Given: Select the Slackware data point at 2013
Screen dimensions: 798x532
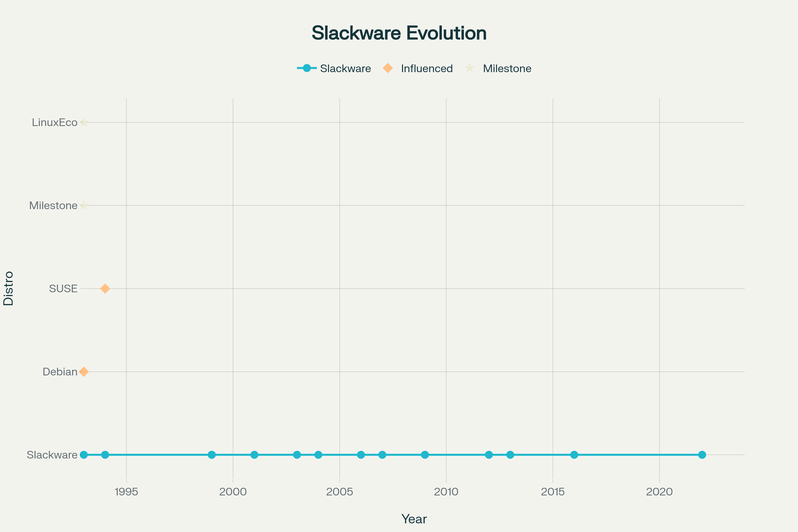Looking at the screenshot, I should tap(510, 455).
